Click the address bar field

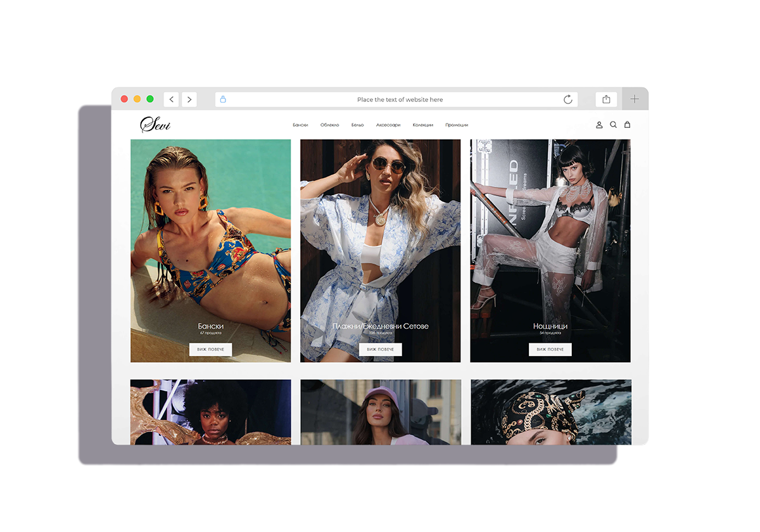pyautogui.click(x=396, y=99)
